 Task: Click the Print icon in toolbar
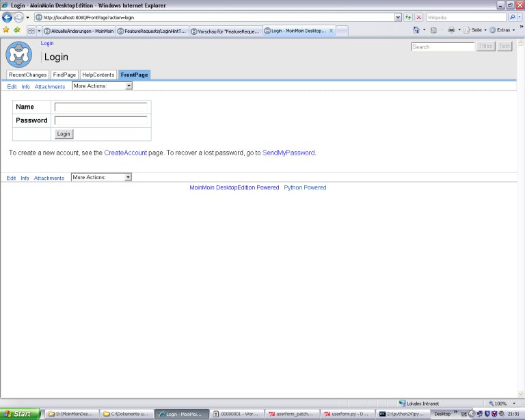tap(451, 30)
